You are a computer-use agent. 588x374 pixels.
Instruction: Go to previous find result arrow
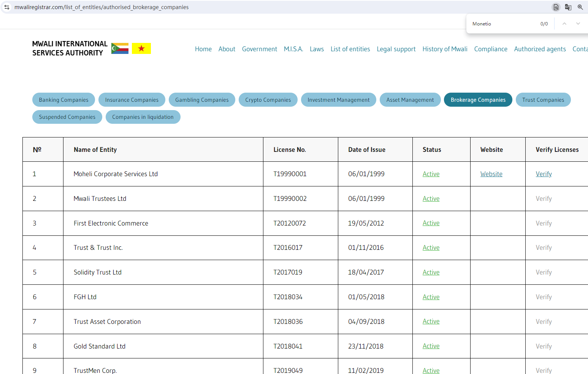(x=564, y=24)
